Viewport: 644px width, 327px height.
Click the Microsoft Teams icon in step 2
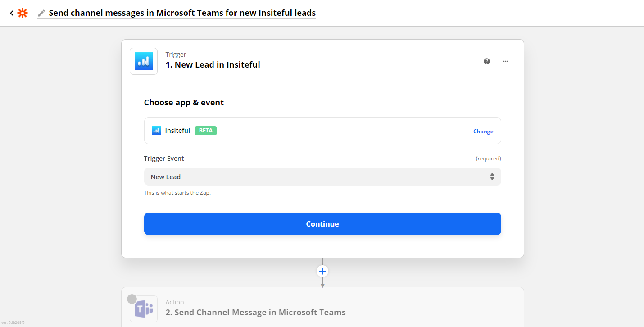pyautogui.click(x=144, y=309)
